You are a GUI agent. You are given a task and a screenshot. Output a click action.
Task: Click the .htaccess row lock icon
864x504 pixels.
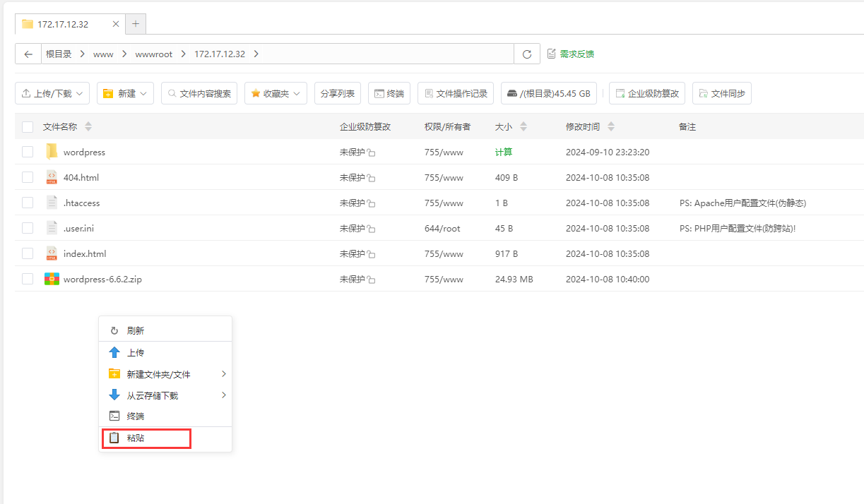[x=371, y=204]
